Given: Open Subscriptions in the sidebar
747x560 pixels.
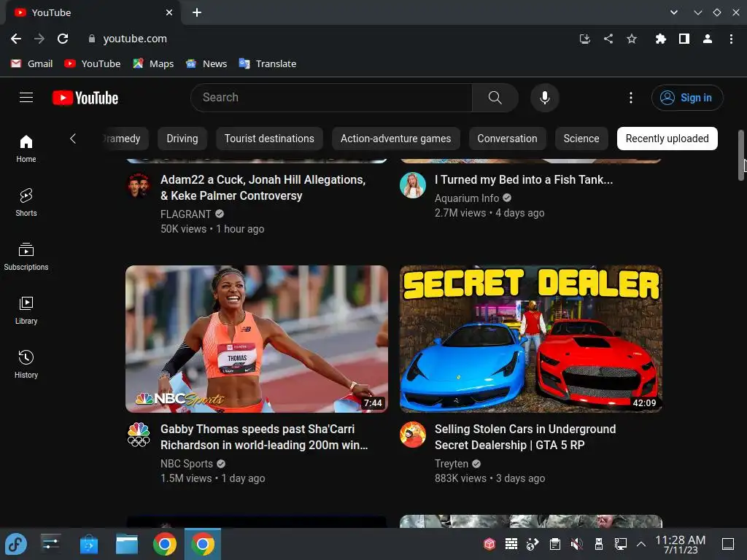Looking at the screenshot, I should (x=26, y=256).
